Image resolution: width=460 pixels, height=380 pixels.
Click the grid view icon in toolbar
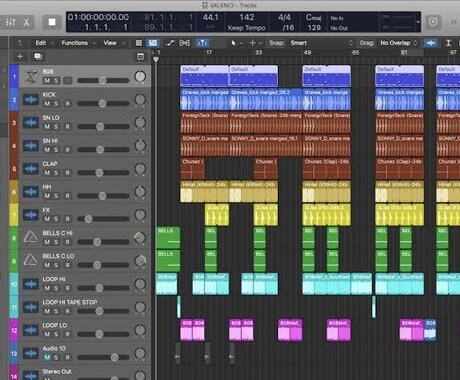pos(139,43)
